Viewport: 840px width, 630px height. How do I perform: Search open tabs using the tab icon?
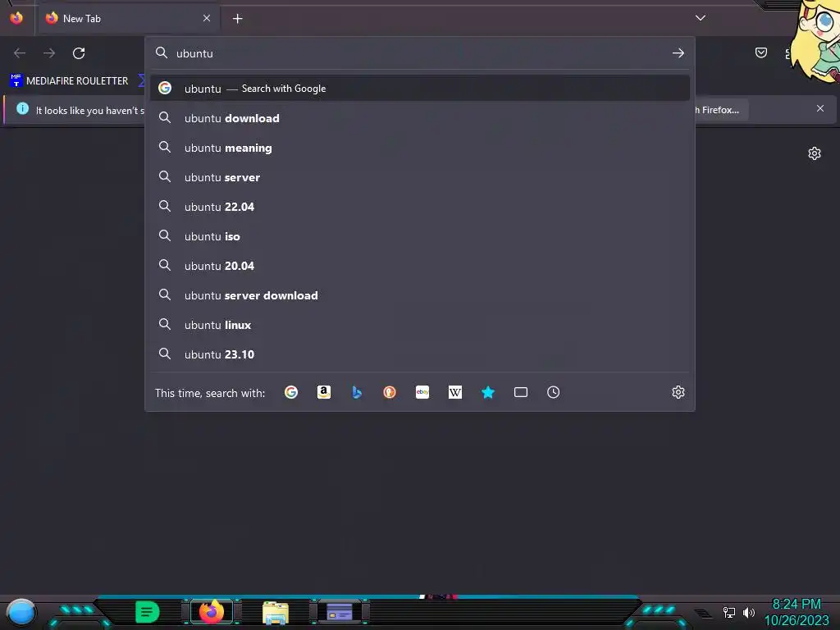[x=521, y=392]
